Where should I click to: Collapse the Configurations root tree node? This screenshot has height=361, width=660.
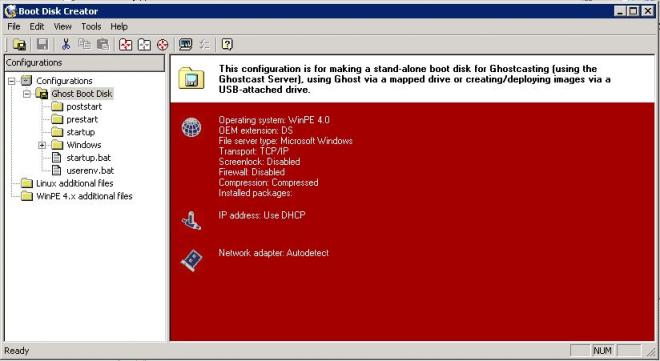click(x=12, y=81)
